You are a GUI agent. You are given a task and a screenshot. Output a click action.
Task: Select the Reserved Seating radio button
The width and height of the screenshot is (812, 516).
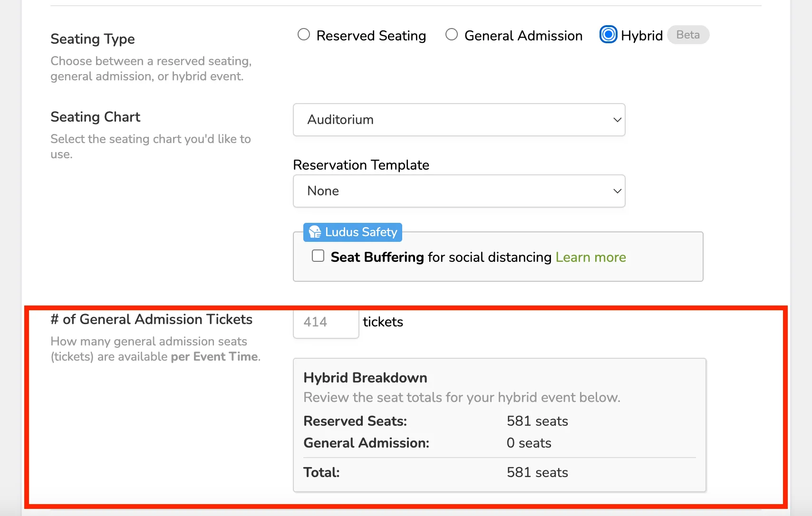(304, 35)
